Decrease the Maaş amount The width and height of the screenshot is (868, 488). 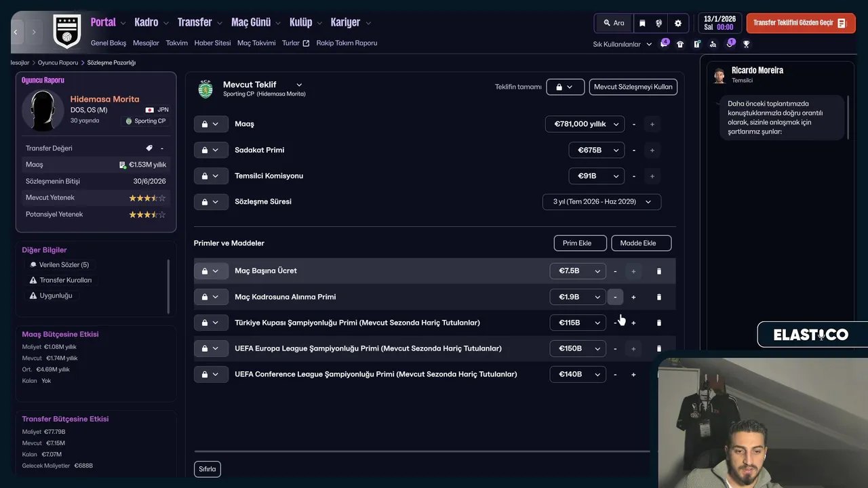[x=634, y=124]
